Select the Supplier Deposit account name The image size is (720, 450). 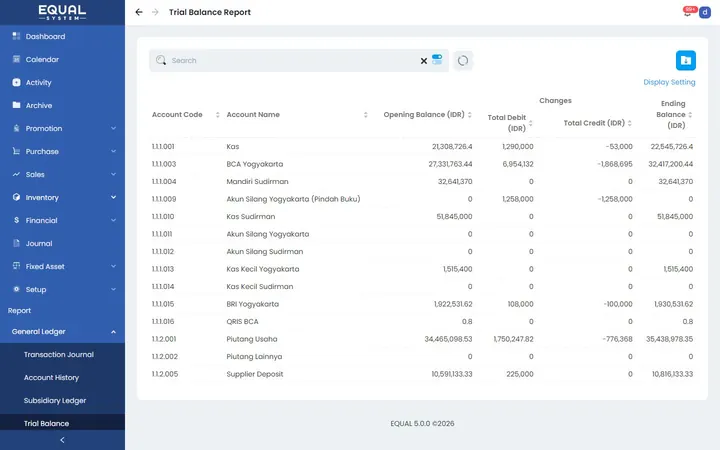click(255, 374)
